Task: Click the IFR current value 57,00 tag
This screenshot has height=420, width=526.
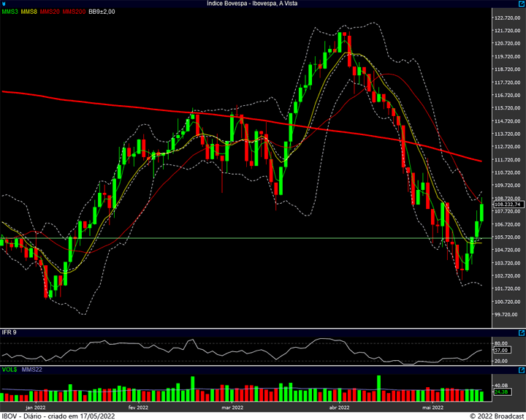Action: [x=500, y=351]
